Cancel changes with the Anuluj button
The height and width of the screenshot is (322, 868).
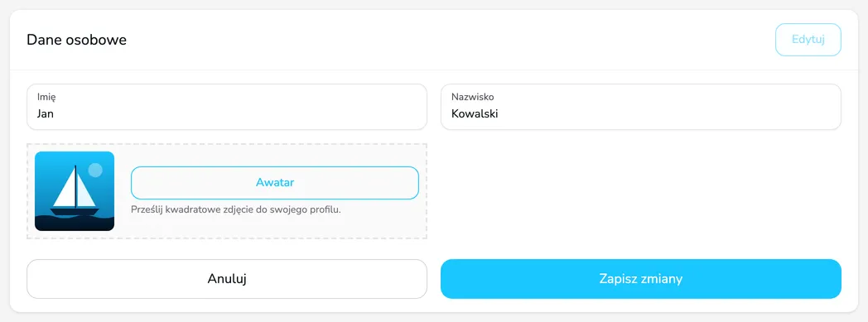pos(227,279)
